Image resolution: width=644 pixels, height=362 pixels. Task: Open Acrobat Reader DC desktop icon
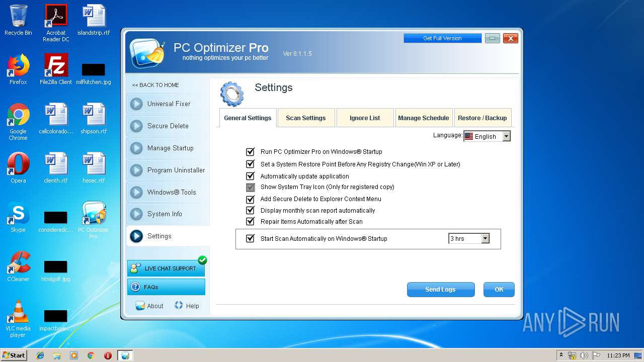click(x=56, y=23)
